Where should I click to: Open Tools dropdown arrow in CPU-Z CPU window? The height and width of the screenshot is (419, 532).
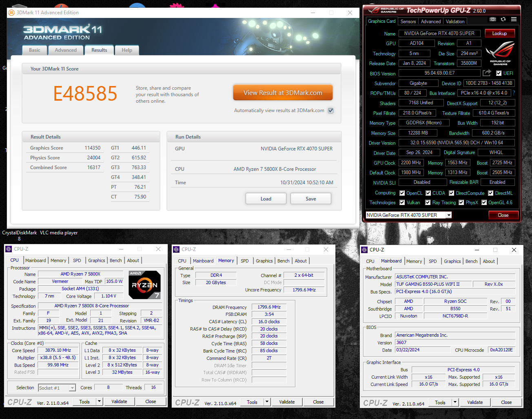tap(99, 401)
